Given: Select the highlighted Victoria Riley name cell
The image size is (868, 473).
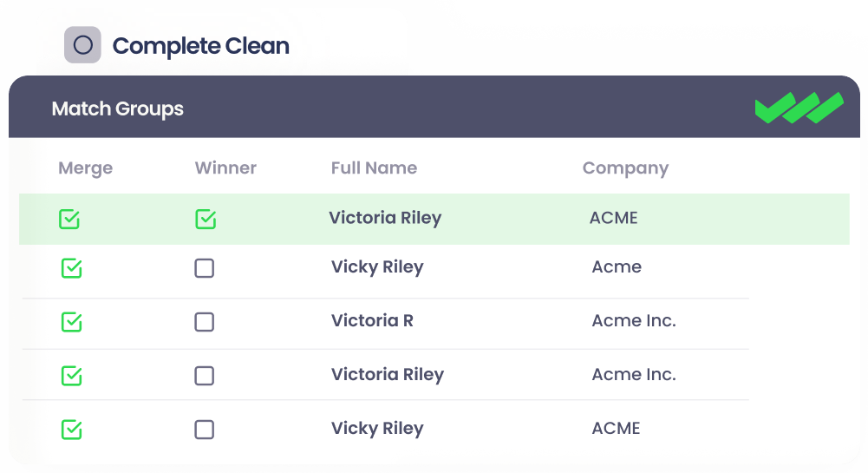Looking at the screenshot, I should point(385,218).
